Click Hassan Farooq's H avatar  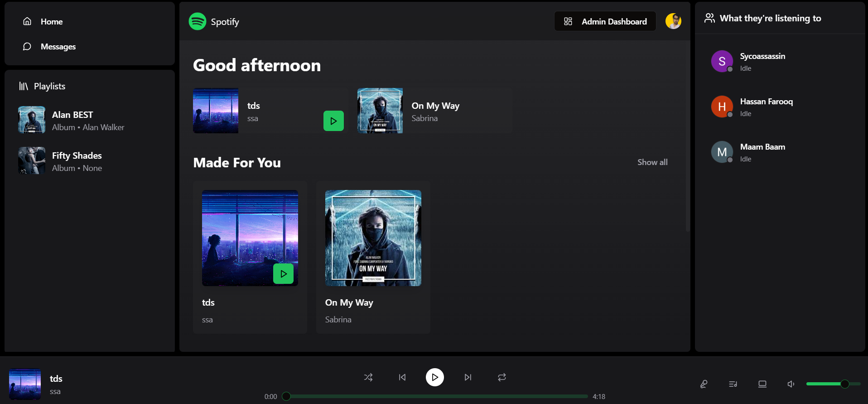722,107
